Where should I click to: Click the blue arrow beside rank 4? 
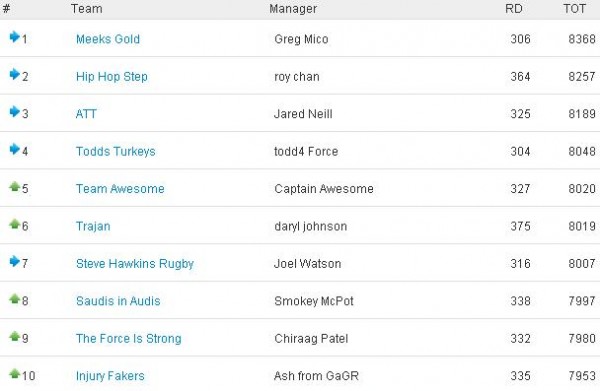click(x=15, y=149)
